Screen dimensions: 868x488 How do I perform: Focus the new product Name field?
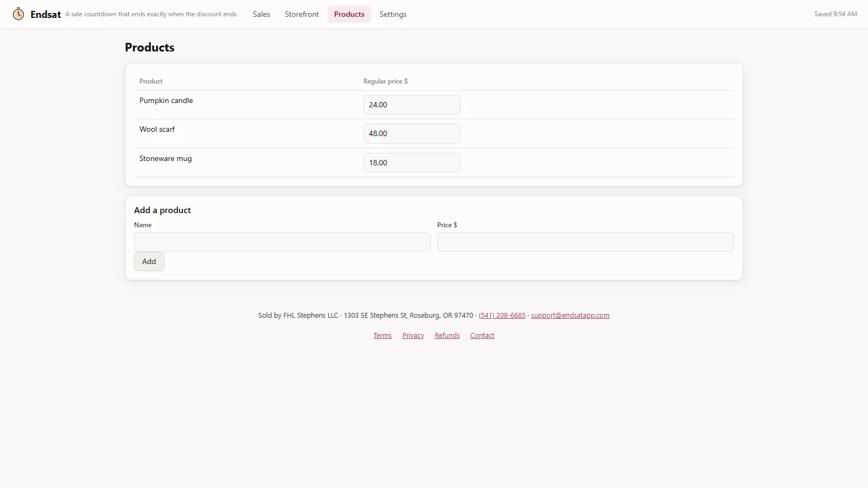point(282,242)
